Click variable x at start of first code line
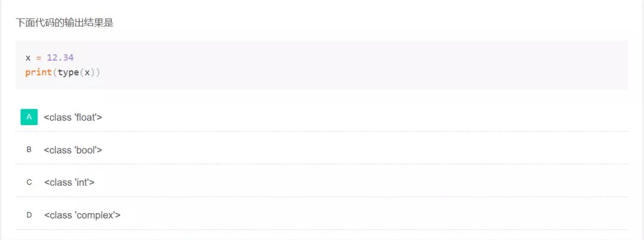Viewport: 644px width, 240px height. pyautogui.click(x=27, y=58)
